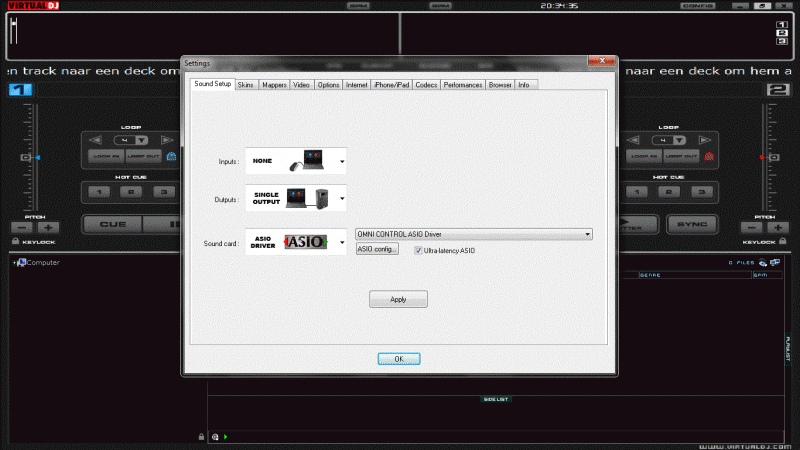Screen dimensions: 800x450
Task: Open the Skins tab
Action: 245,85
